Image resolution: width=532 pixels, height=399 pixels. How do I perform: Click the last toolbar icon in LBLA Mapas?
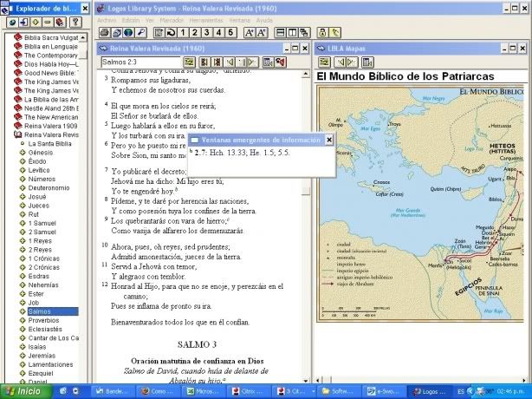367,62
